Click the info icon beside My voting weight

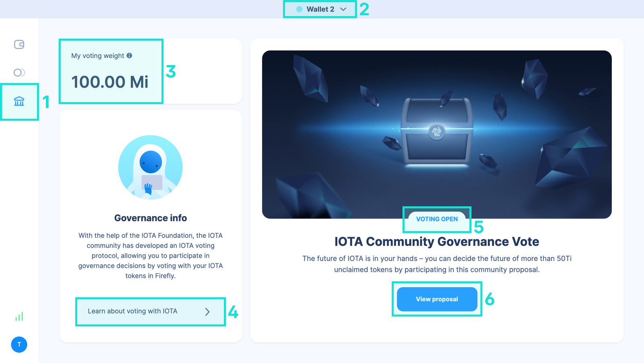pyautogui.click(x=129, y=56)
